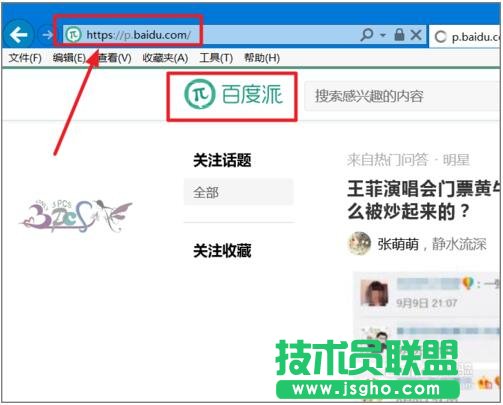Open the 编辑(E) menu
503x405 pixels.
69,58
